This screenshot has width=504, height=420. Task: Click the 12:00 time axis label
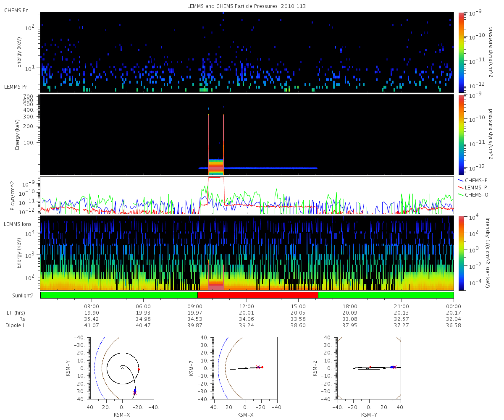(247, 306)
